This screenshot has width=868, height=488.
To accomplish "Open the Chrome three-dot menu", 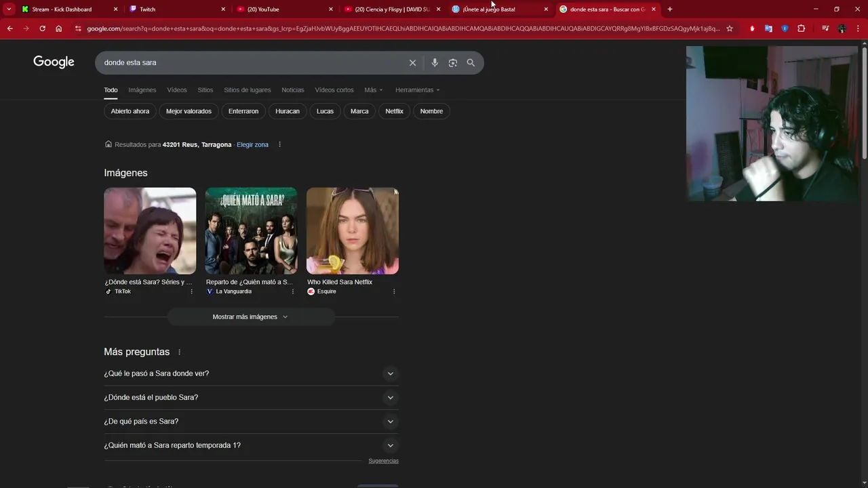I will 858,28.
